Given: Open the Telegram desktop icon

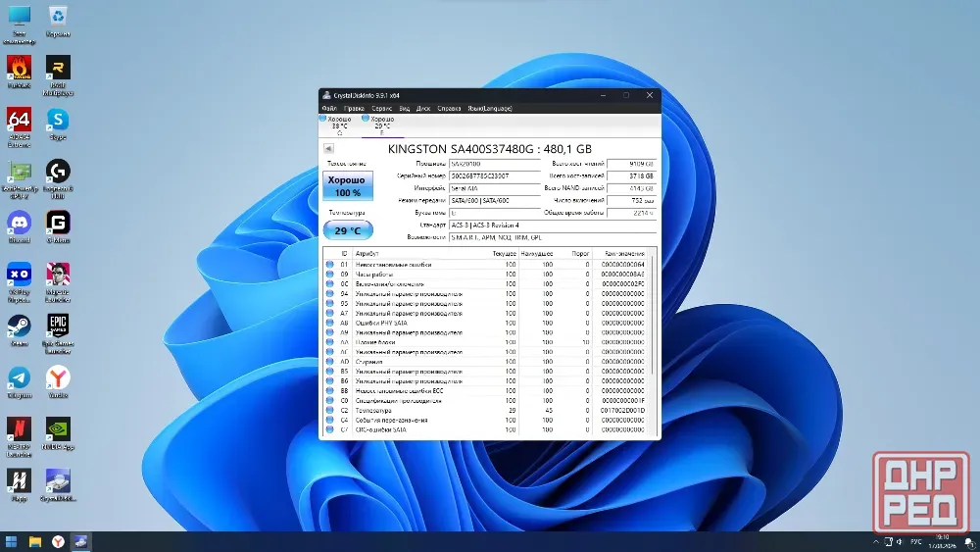Looking at the screenshot, I should click(x=19, y=382).
